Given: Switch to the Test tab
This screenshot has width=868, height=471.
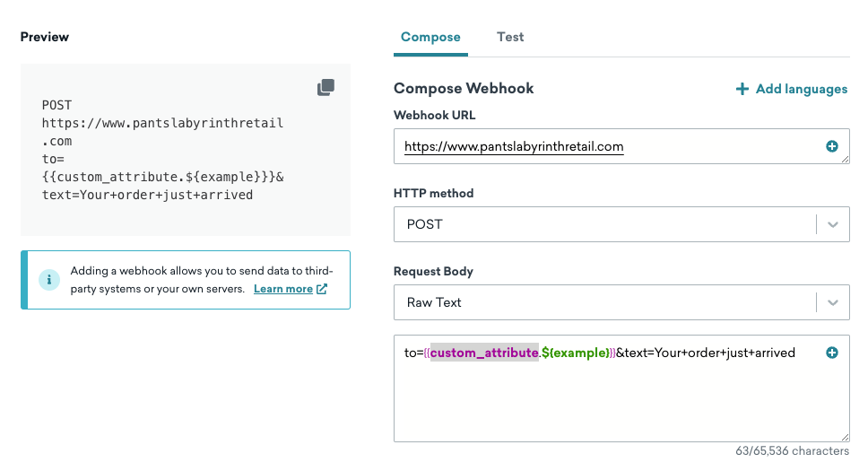Looking at the screenshot, I should (510, 37).
